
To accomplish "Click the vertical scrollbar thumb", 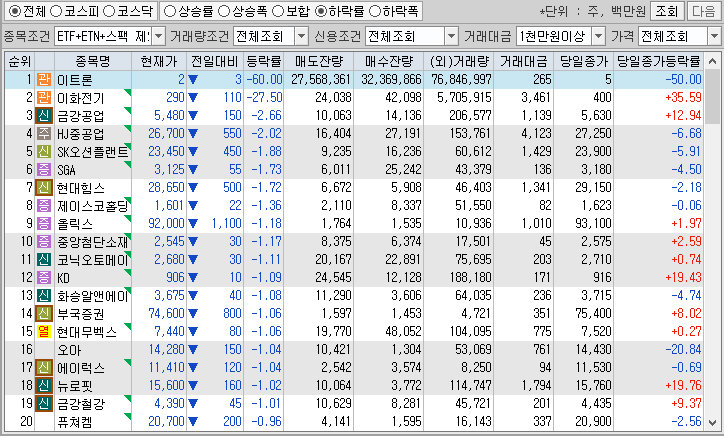I will [713, 96].
